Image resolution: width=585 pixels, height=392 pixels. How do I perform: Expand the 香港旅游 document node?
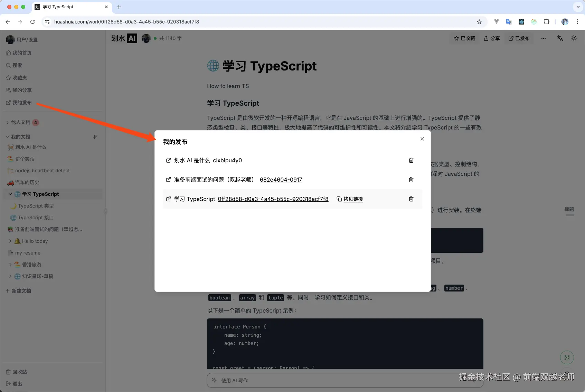pyautogui.click(x=10, y=264)
